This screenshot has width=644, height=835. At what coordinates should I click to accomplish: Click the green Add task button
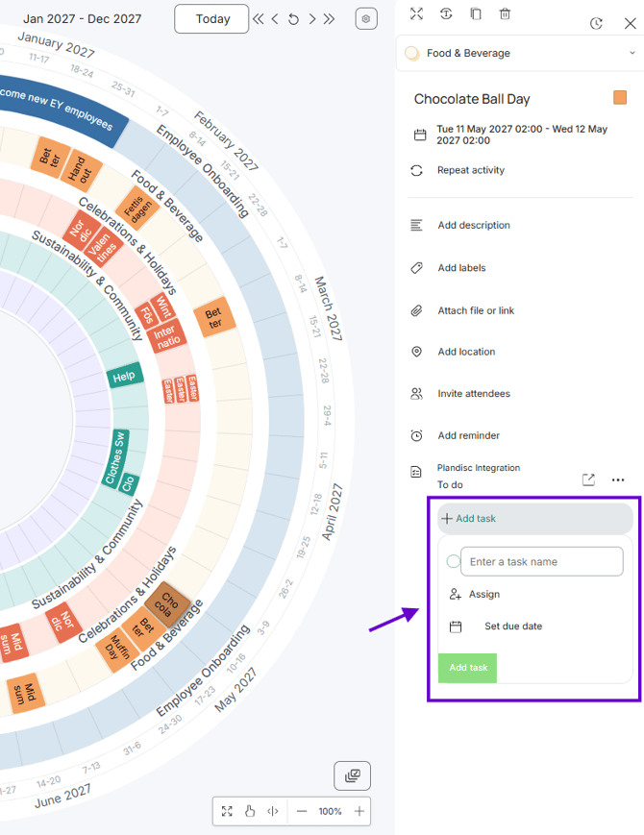pyautogui.click(x=467, y=668)
